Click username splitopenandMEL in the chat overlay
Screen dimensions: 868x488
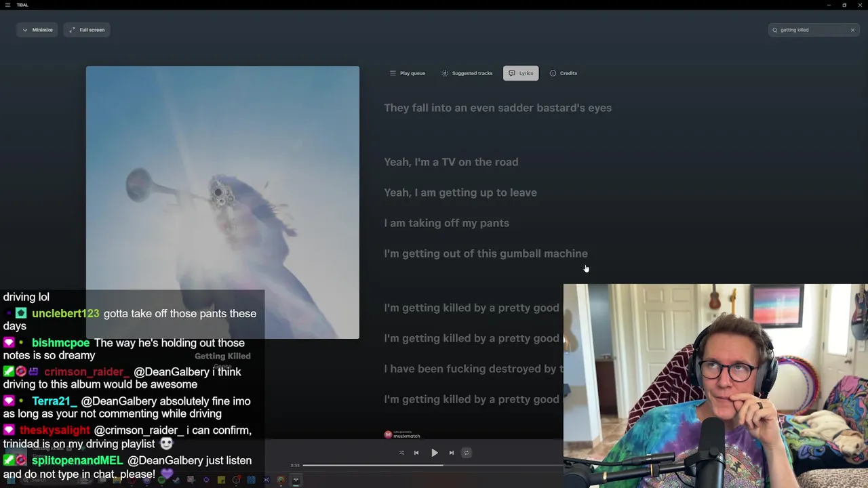click(x=77, y=460)
